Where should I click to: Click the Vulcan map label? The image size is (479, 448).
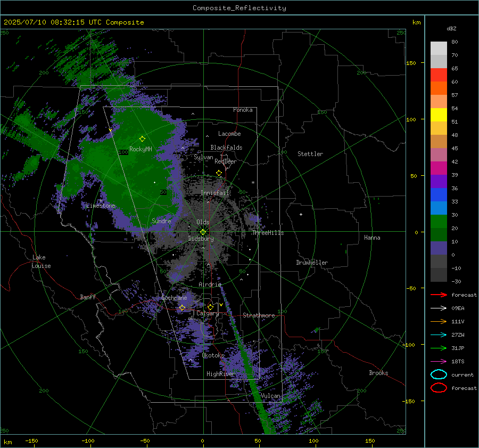pyautogui.click(x=270, y=396)
